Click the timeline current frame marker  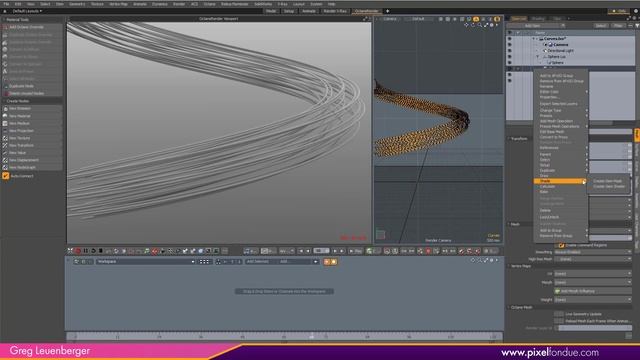pos(311,337)
